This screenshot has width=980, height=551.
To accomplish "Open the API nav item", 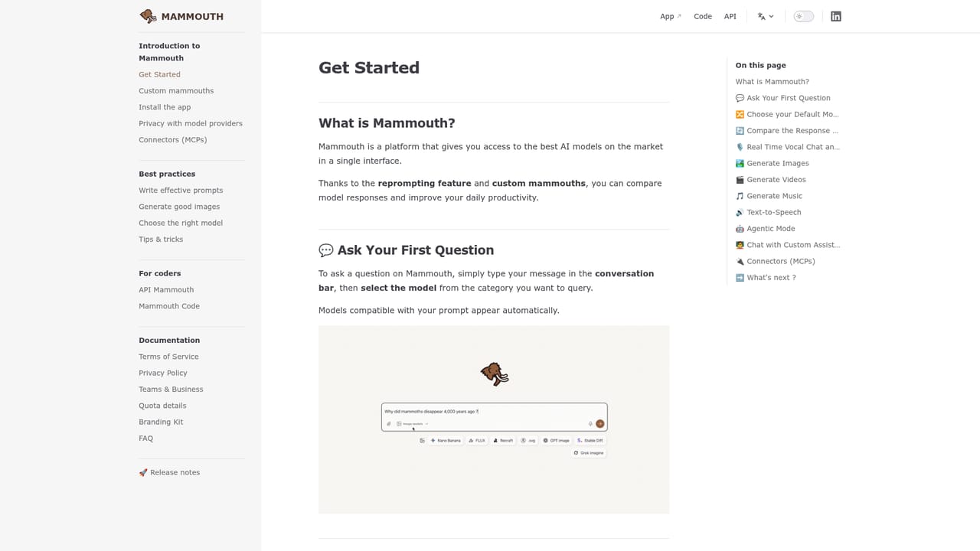I will coord(730,16).
